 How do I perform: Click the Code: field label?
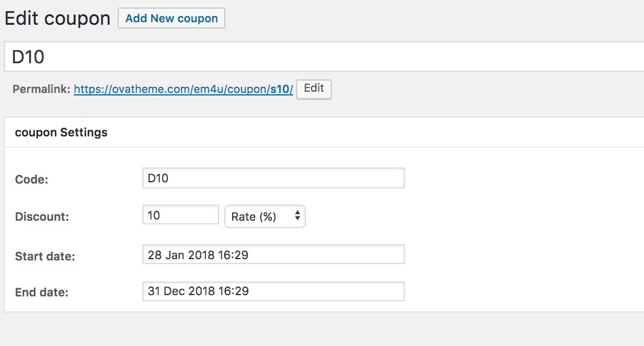pyautogui.click(x=32, y=180)
